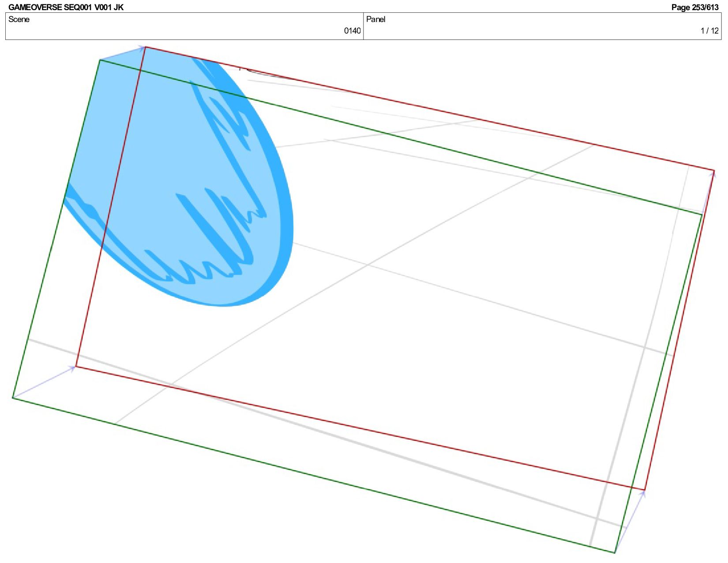
Task: Click the 'Scene' label
Action: coord(19,19)
